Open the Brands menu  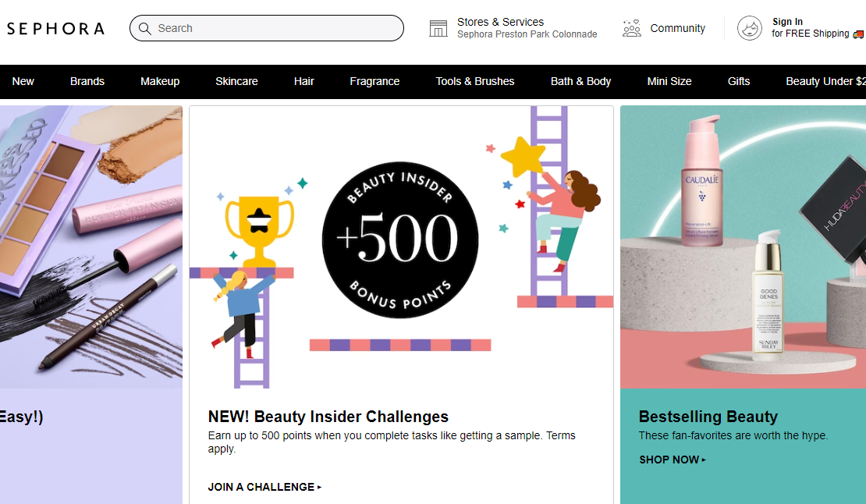(87, 81)
